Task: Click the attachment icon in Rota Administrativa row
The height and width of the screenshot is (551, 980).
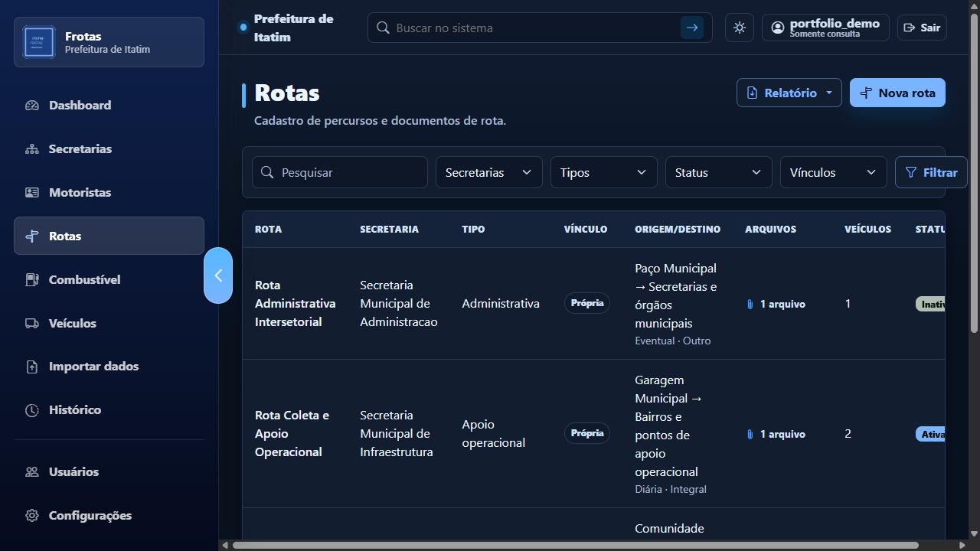Action: coord(750,305)
